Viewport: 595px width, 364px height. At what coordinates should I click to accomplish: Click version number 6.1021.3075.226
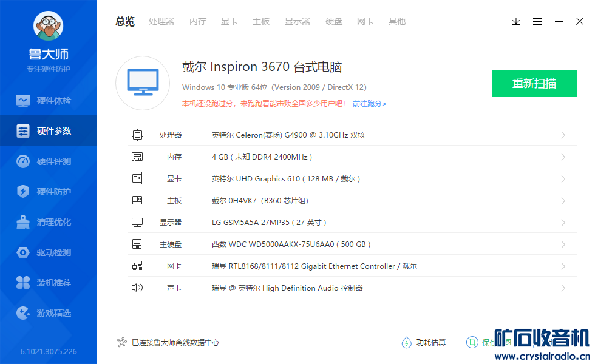click(49, 351)
